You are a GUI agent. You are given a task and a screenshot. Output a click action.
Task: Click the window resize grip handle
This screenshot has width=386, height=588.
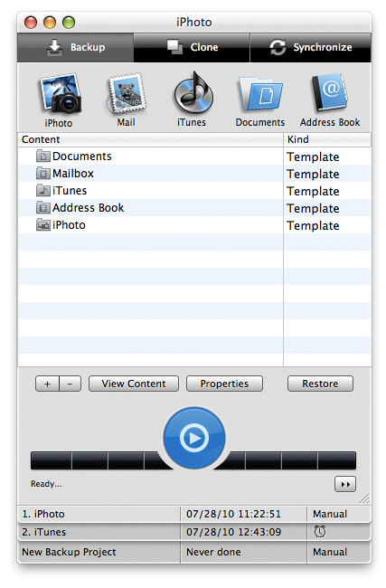(364, 498)
